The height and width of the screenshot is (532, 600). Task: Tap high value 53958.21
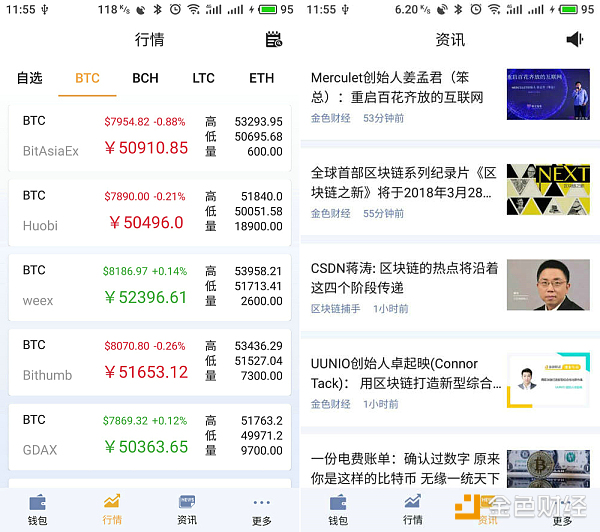coord(259,271)
